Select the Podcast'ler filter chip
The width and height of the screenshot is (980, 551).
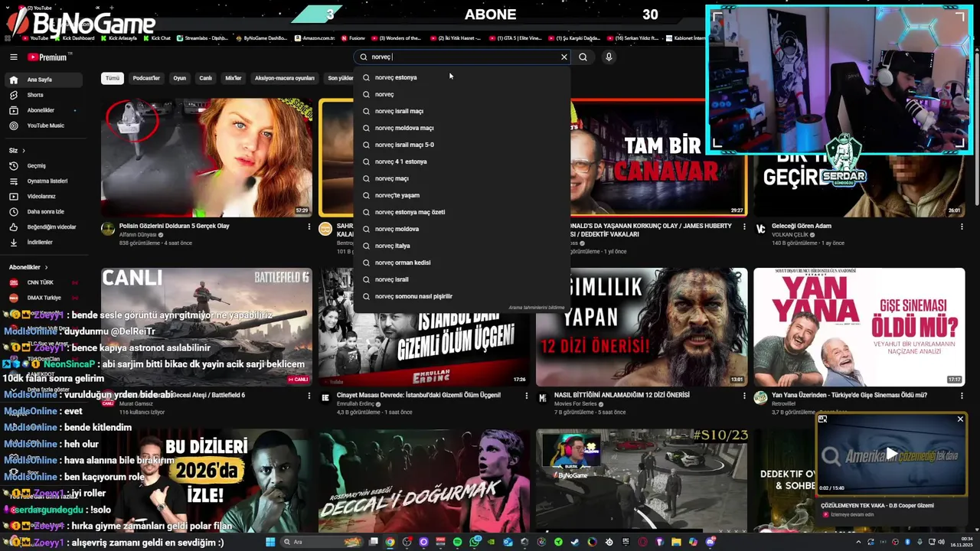coord(146,78)
